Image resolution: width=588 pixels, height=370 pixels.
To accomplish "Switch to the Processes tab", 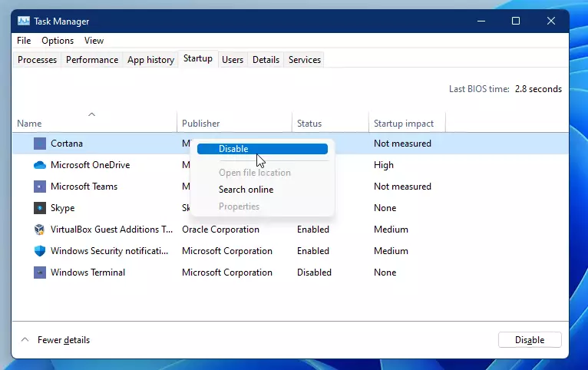I will 37,60.
